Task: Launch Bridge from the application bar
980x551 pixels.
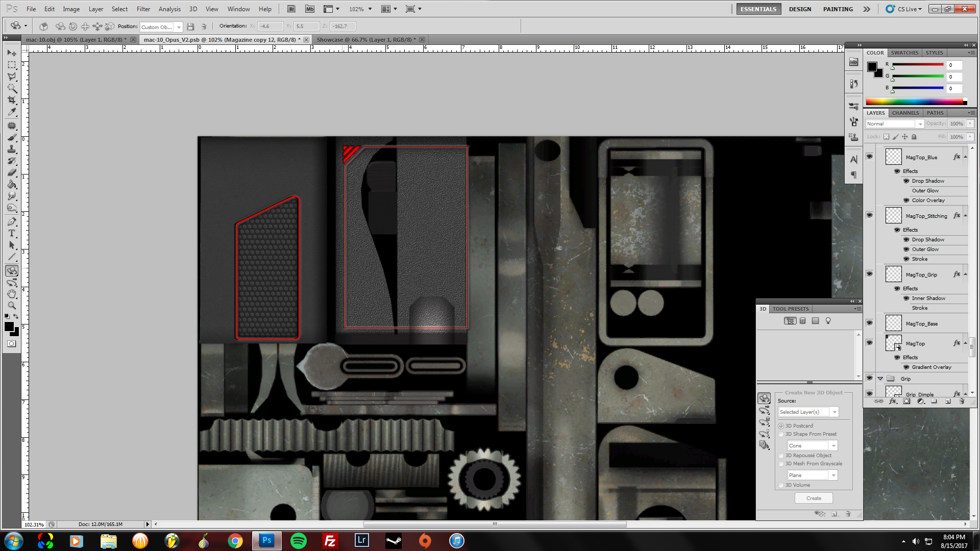Action: tap(291, 9)
